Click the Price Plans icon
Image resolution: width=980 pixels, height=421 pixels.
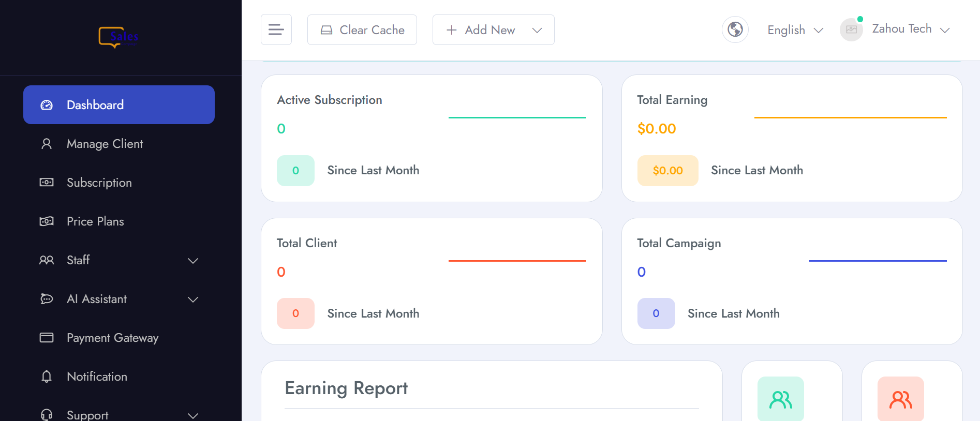coord(47,221)
